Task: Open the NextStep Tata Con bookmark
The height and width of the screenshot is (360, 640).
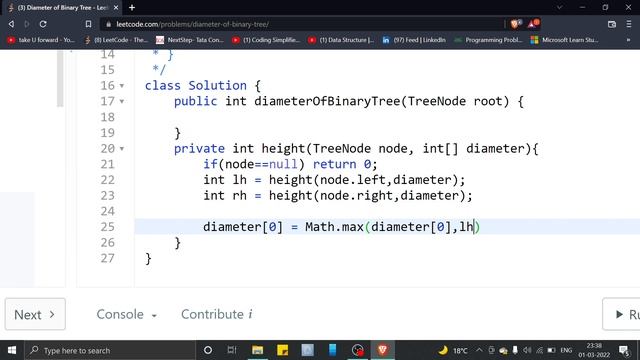Action: (x=190, y=40)
